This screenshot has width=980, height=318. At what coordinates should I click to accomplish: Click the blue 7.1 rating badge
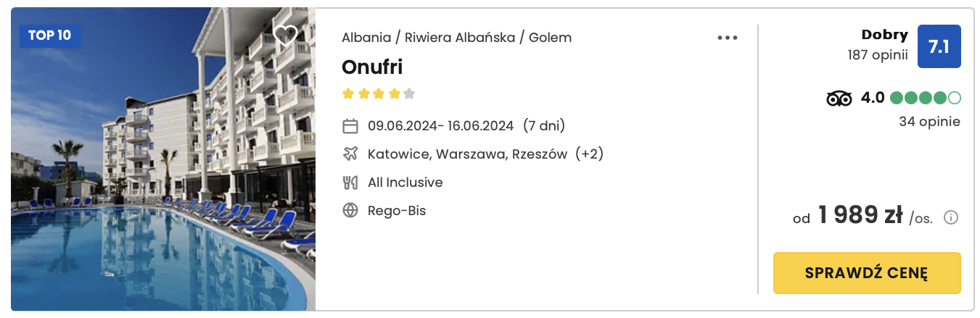pos(939,46)
